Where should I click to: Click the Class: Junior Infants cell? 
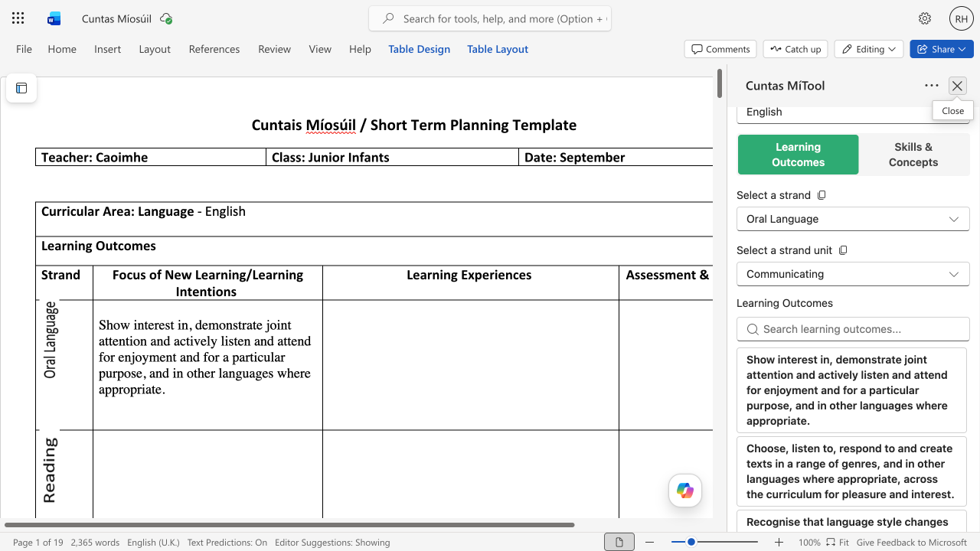[x=392, y=157]
